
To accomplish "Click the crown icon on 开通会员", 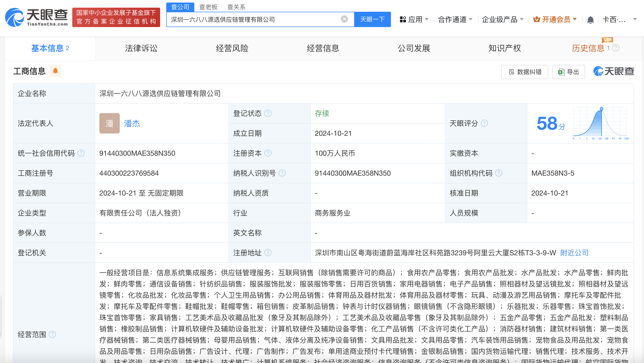I will 537,19.
